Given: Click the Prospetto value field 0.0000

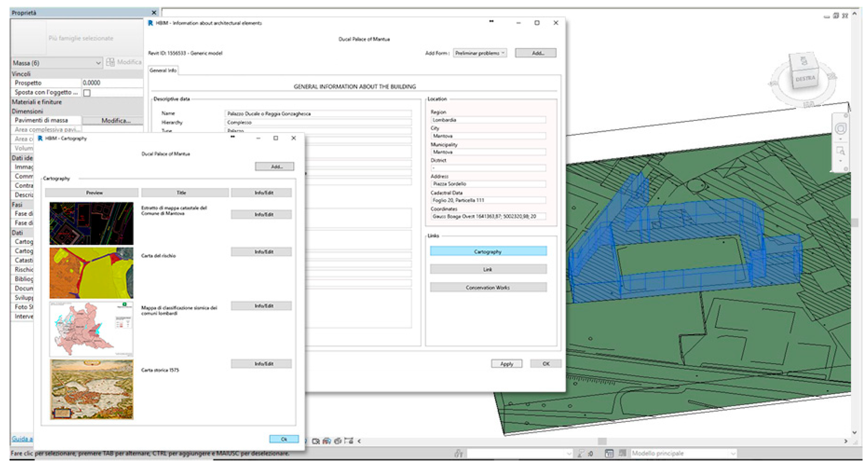Looking at the screenshot, I should pyautogui.click(x=112, y=83).
